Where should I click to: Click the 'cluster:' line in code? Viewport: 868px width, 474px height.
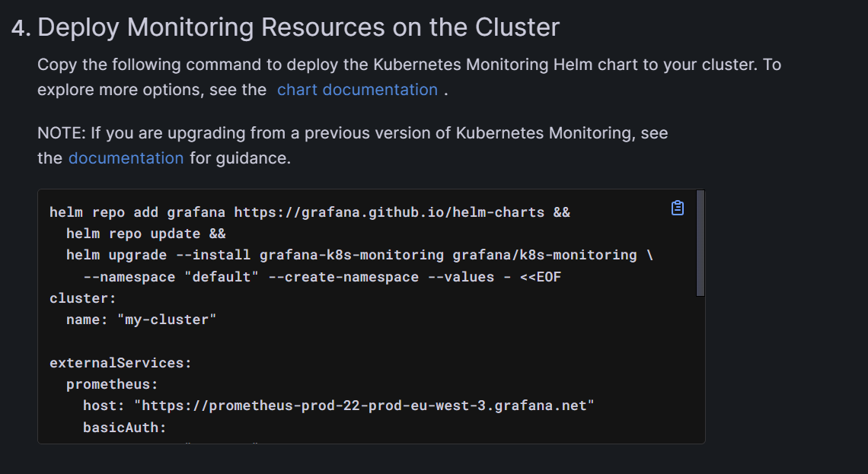point(82,298)
